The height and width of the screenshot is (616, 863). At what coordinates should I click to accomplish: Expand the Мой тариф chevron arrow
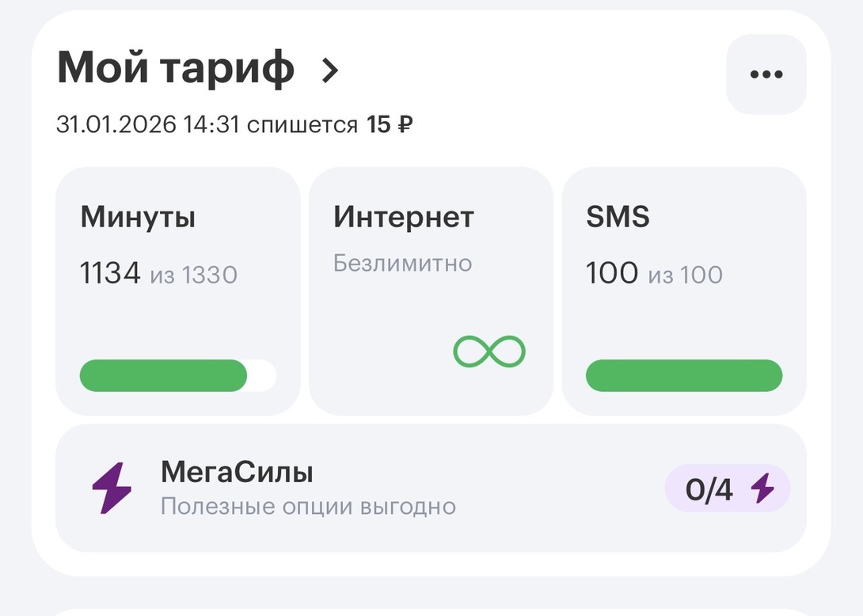330,70
